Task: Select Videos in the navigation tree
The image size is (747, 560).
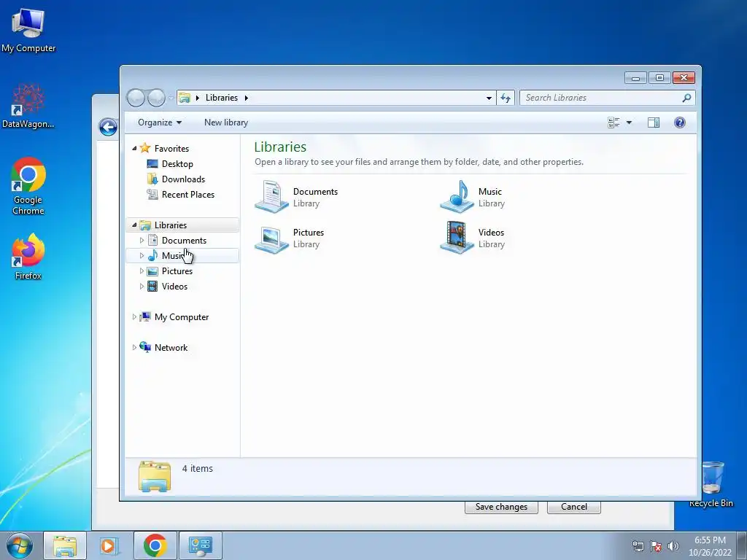Action: [x=174, y=286]
